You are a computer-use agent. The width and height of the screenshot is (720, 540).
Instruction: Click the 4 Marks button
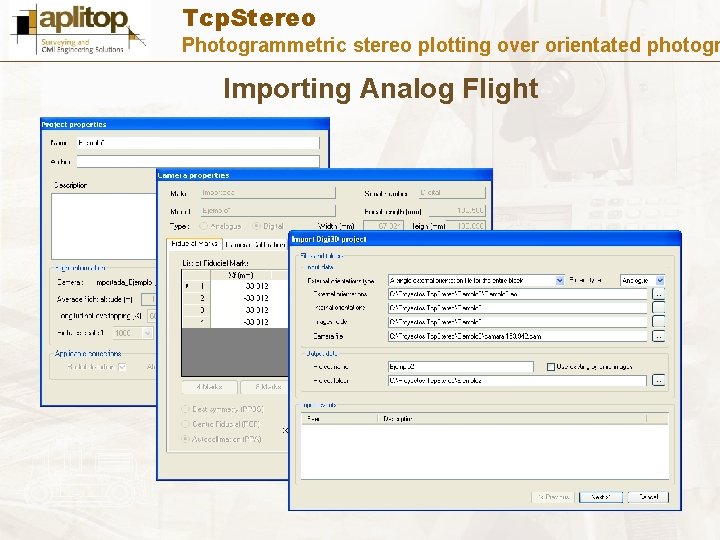[x=209, y=387]
